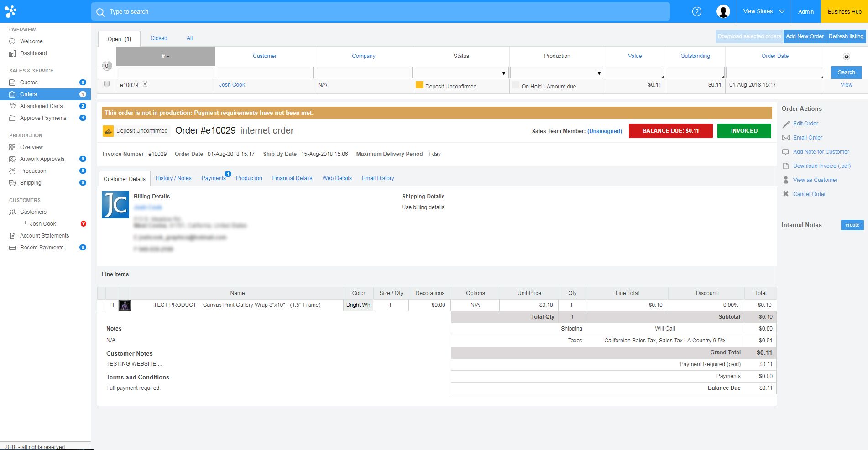
Task: Expand the View Stores dropdown
Action: coord(763,11)
